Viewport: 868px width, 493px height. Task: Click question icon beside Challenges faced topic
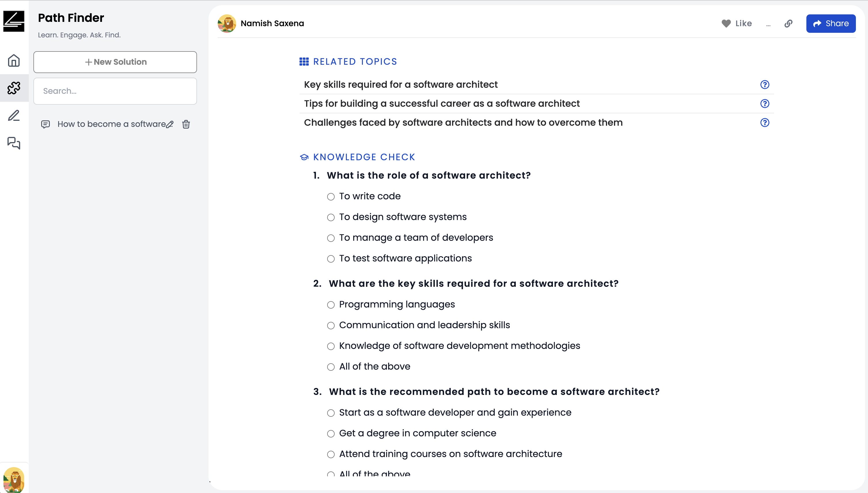(x=765, y=122)
